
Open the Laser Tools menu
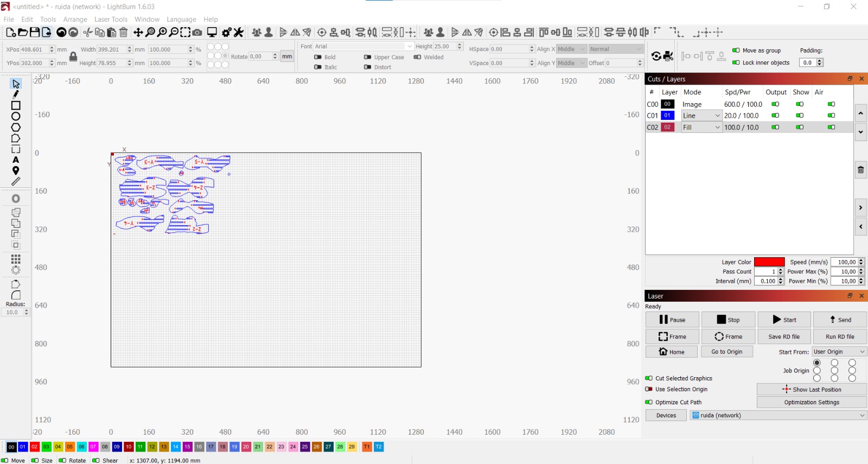pos(111,20)
